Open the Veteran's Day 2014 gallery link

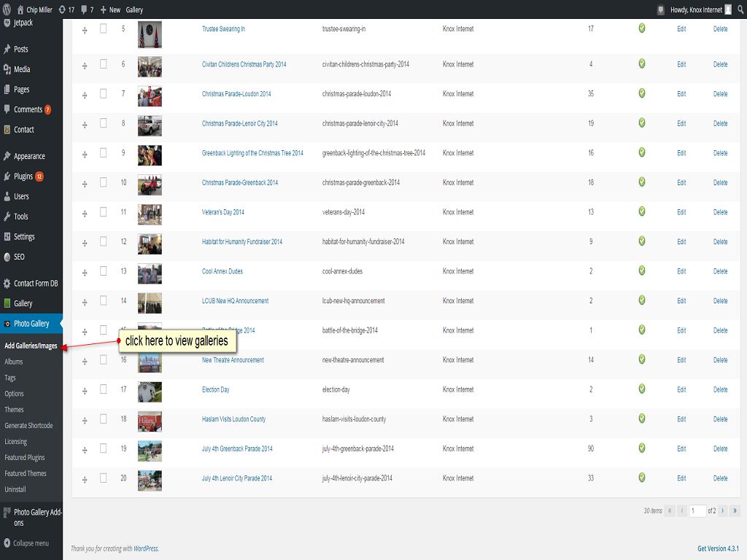[223, 212]
